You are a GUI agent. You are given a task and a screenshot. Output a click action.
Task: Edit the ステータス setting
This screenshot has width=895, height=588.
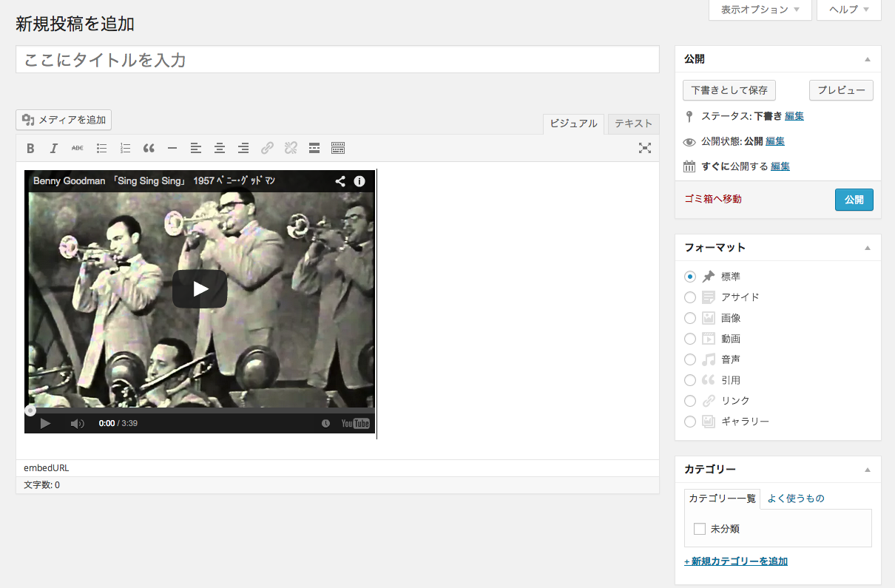[794, 116]
